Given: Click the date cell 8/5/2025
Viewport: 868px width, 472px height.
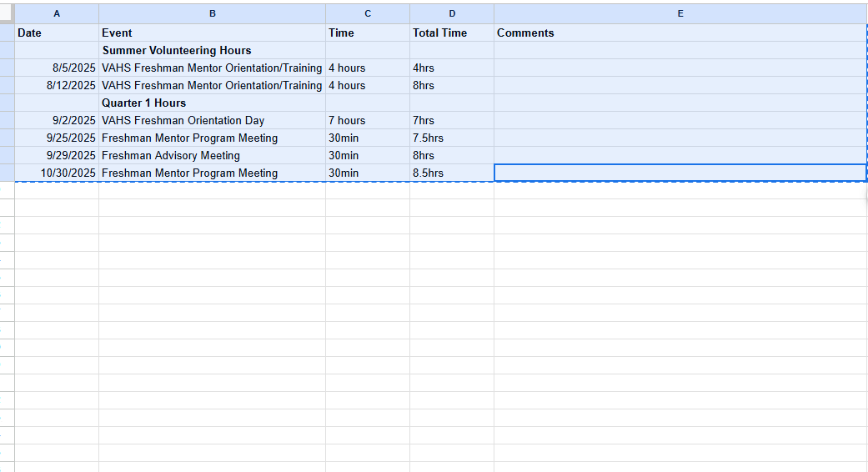Looking at the screenshot, I should [x=57, y=68].
